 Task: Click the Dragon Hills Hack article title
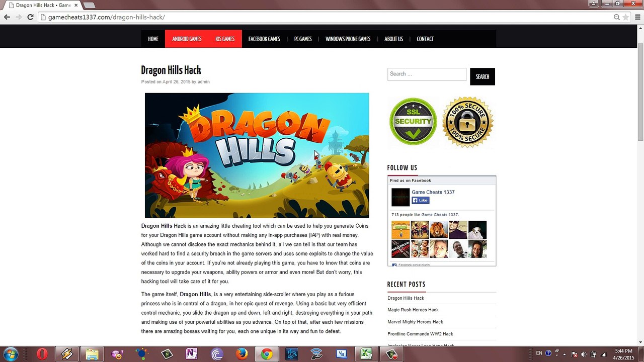coord(171,70)
